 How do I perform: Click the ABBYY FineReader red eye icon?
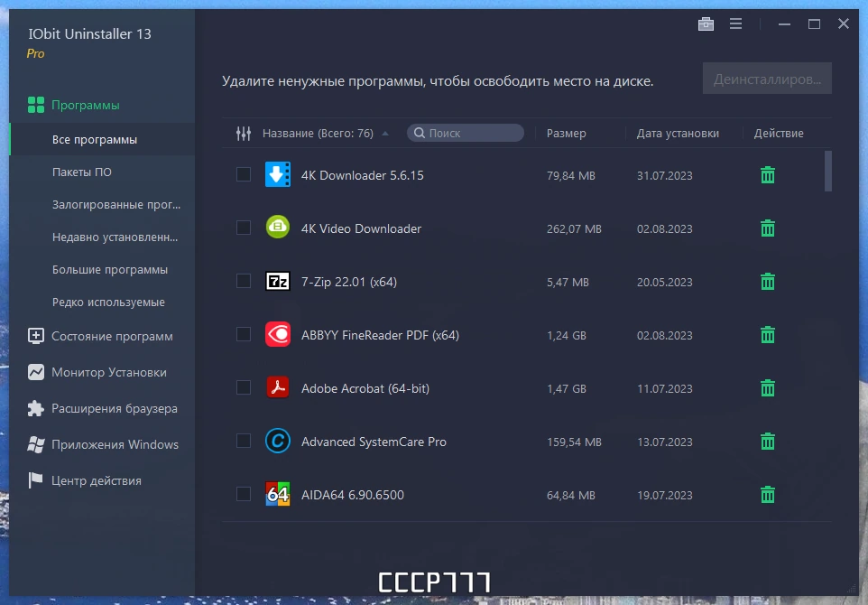click(x=278, y=335)
